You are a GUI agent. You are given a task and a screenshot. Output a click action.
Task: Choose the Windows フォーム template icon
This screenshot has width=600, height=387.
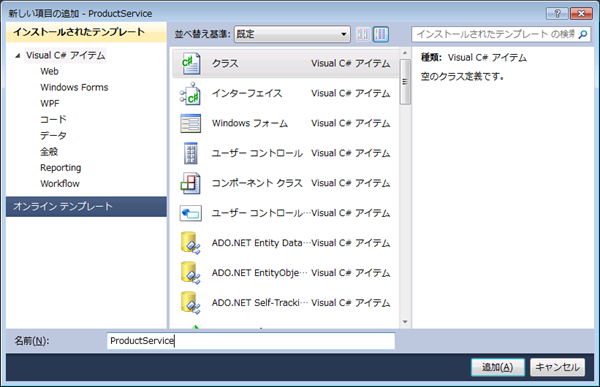coord(191,124)
